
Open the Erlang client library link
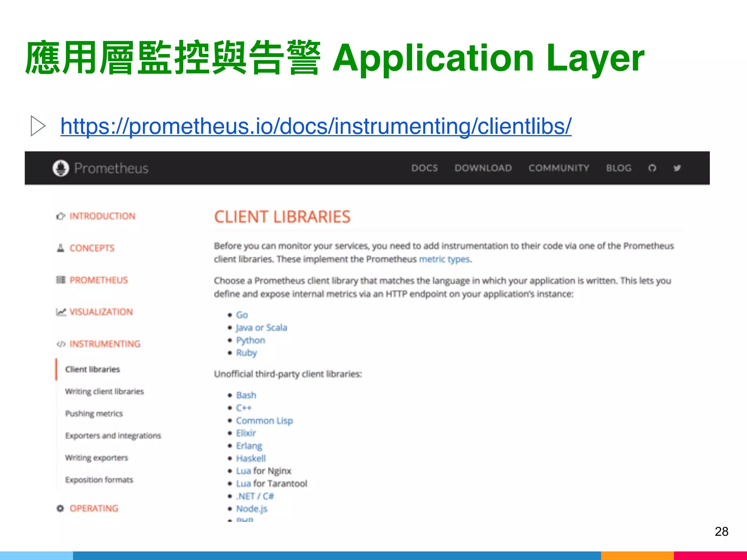(249, 446)
